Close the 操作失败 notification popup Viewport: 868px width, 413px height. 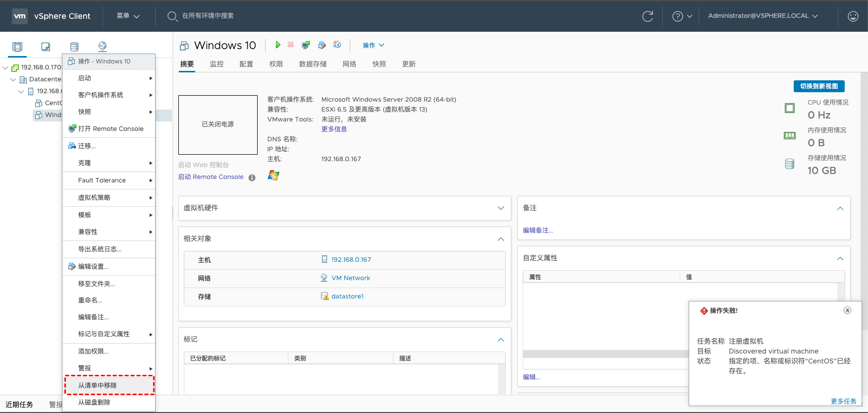(847, 310)
